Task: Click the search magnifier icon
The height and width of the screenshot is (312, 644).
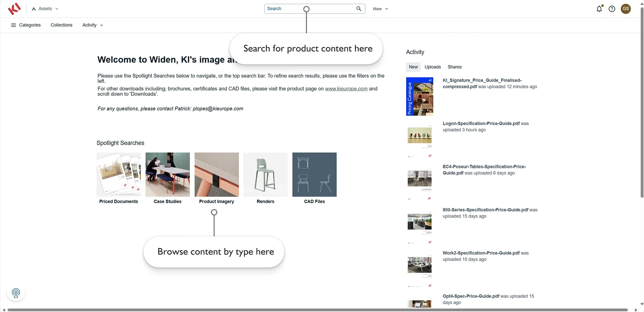Action: click(359, 9)
